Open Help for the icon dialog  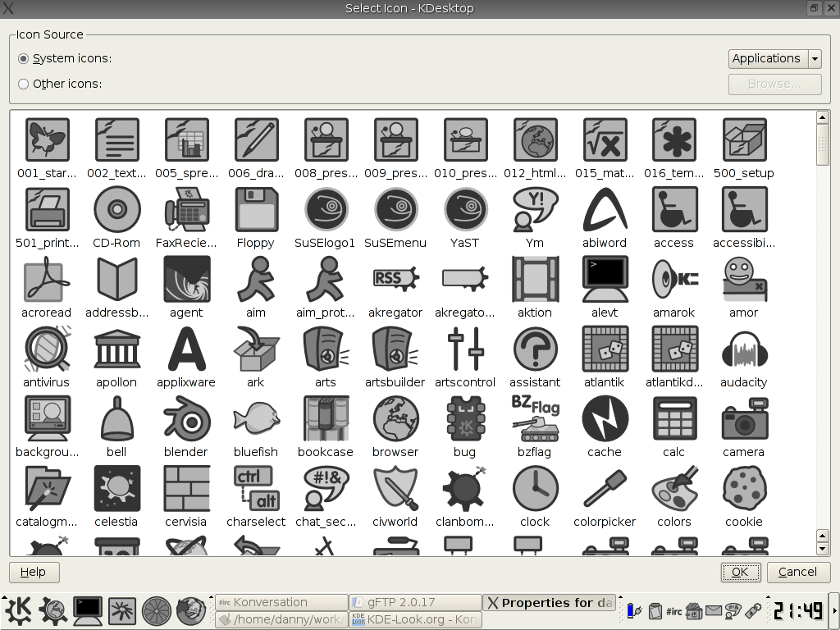(x=33, y=572)
